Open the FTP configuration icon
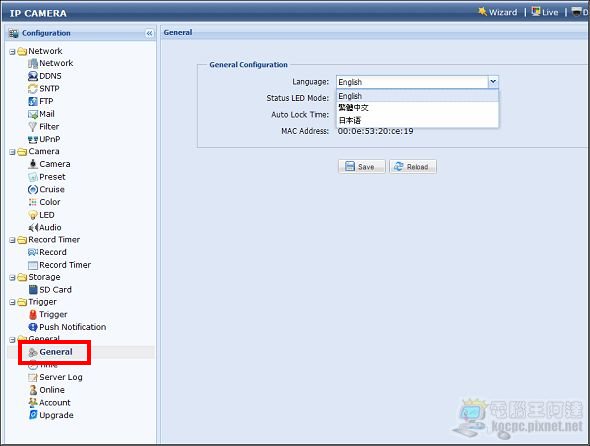590x446 pixels. click(33, 101)
